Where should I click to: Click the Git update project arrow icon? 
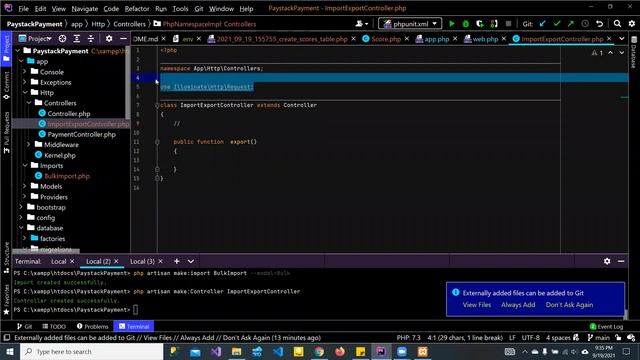tap(542, 24)
